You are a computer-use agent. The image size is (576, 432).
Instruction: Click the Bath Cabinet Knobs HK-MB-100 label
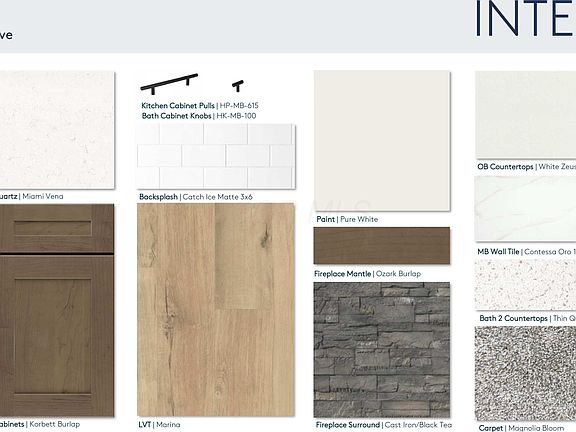click(199, 116)
